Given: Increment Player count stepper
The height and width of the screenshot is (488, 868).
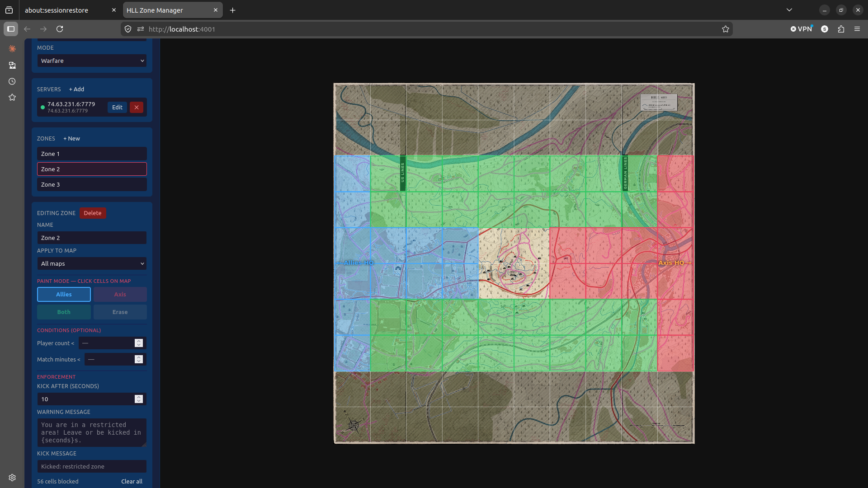Looking at the screenshot, I should pos(139,341).
